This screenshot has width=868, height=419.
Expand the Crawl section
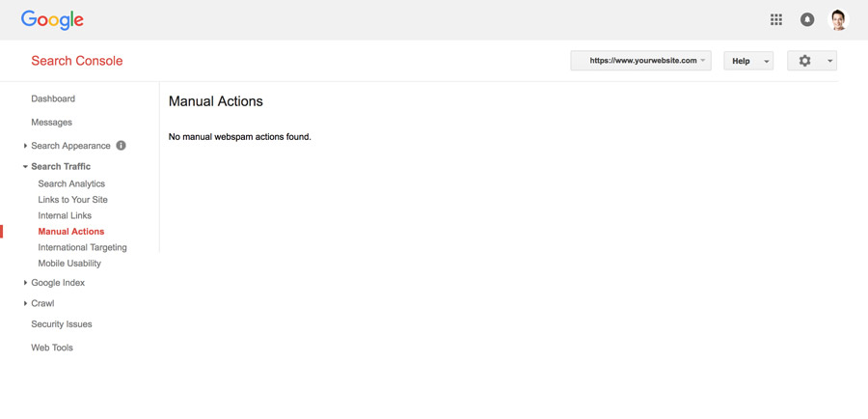[x=42, y=303]
